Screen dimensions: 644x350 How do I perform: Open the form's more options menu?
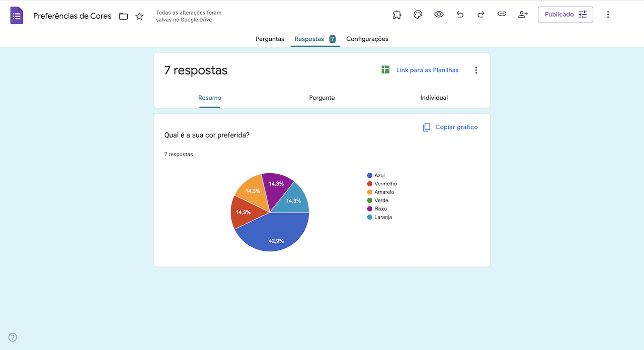608,15
